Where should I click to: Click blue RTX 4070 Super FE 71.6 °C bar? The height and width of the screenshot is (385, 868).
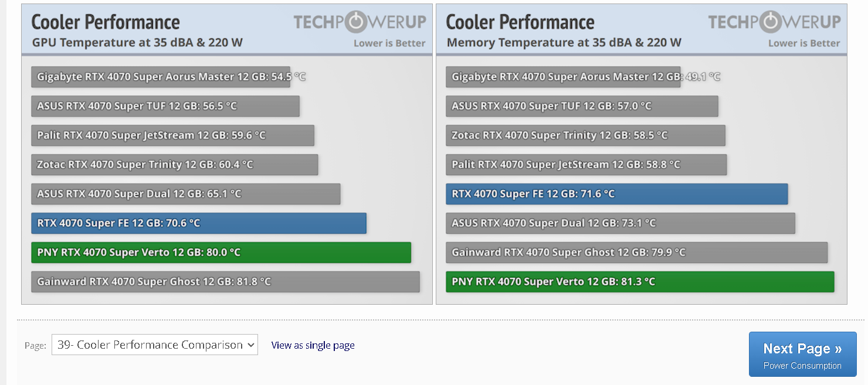[x=617, y=194]
